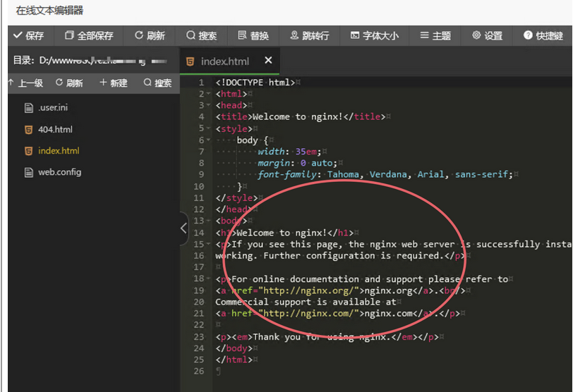Screen dimensions: 573x392
Task: Create a new file with 新建
Action: [x=114, y=83]
